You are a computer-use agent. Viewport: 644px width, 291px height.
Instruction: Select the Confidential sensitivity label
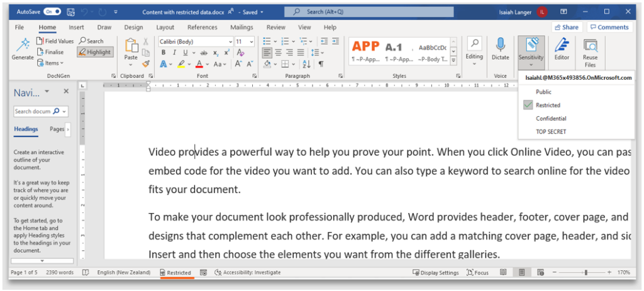pos(551,119)
